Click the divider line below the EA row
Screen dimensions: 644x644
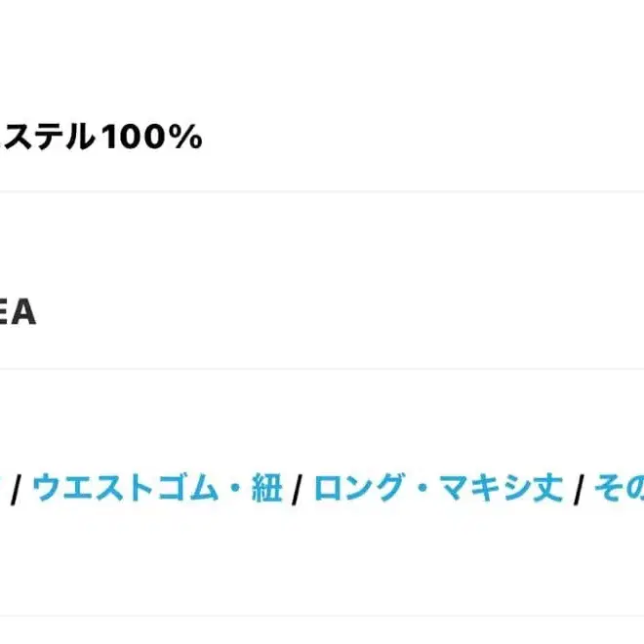(x=322, y=369)
